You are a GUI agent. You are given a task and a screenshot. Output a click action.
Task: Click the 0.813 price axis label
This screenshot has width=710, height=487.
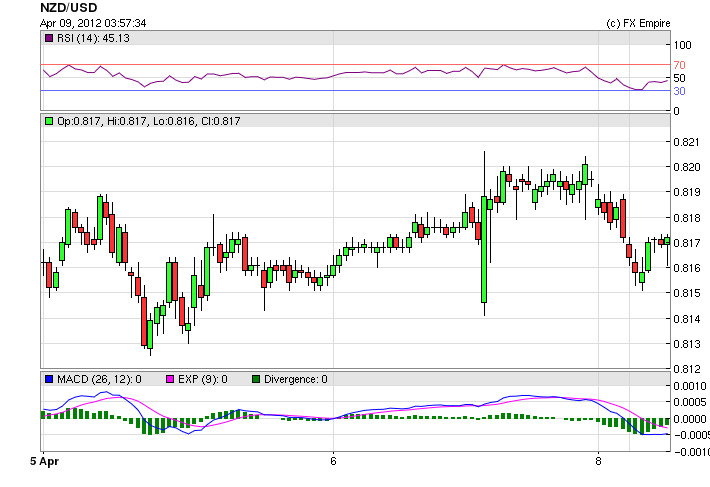(687, 344)
